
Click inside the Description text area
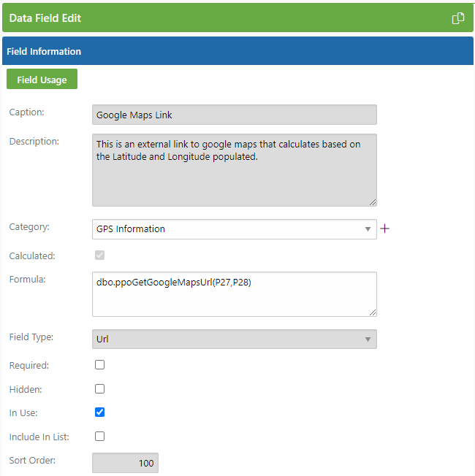click(x=235, y=170)
